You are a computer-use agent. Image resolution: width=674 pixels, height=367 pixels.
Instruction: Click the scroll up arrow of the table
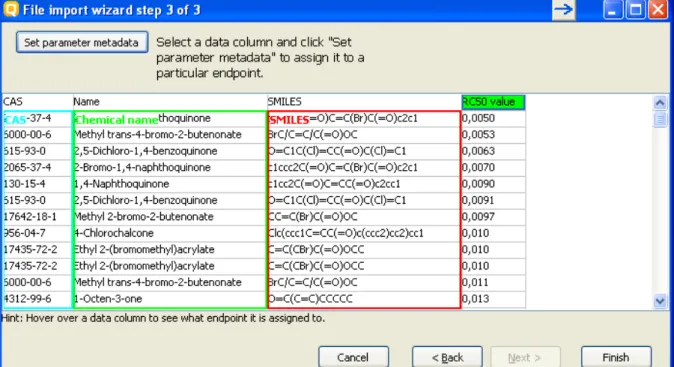660,103
